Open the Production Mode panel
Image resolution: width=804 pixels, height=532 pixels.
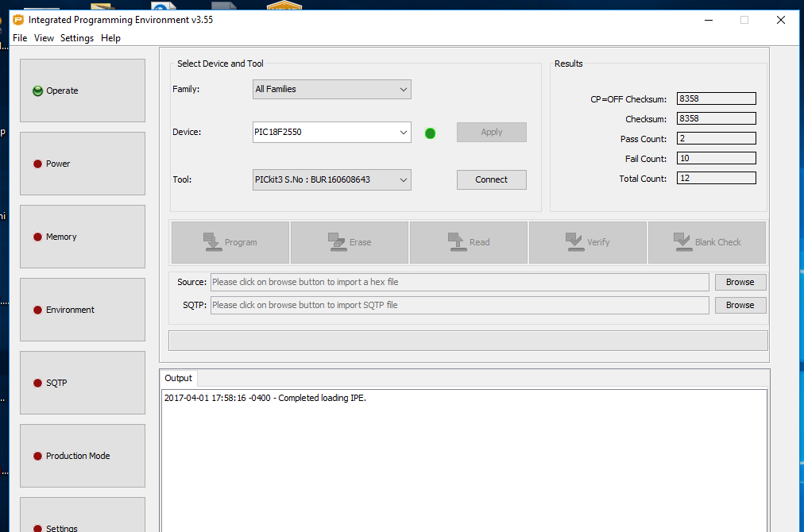click(x=83, y=456)
